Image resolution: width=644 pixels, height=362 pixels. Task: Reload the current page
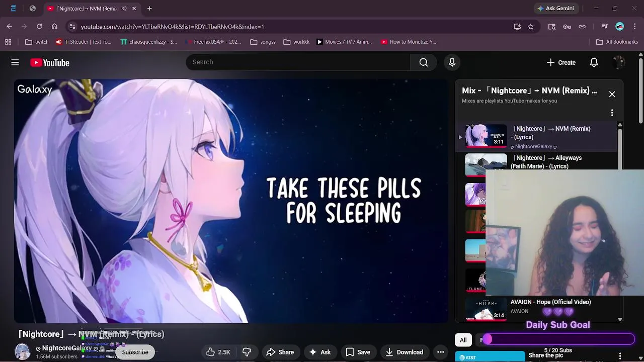coord(39,27)
